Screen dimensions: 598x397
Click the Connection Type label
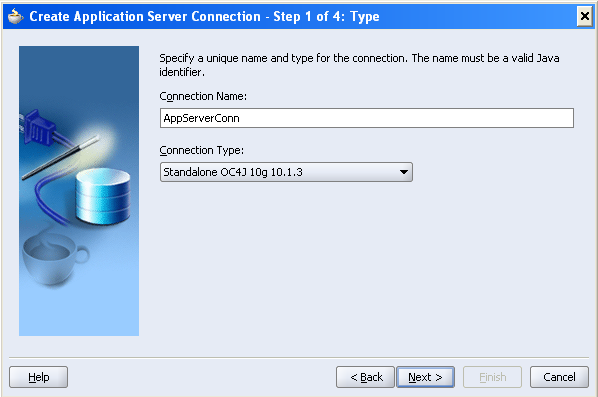coord(201,150)
